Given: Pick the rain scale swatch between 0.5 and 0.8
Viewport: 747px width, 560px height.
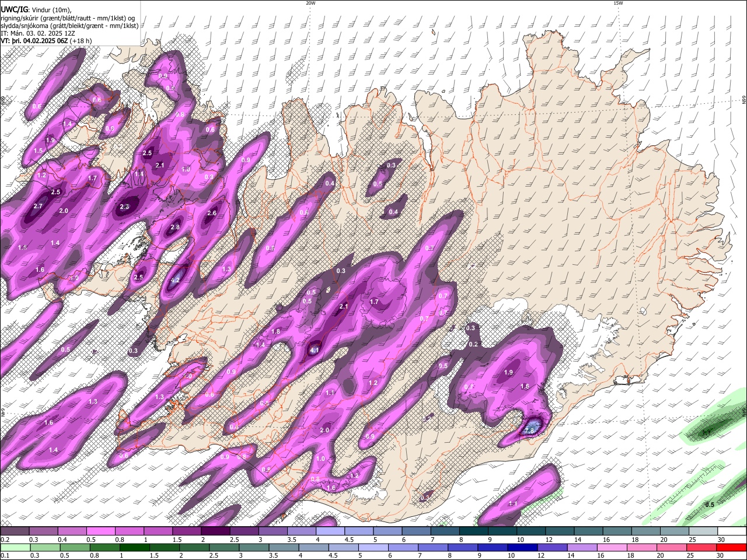Looking at the screenshot, I should coord(75,548).
